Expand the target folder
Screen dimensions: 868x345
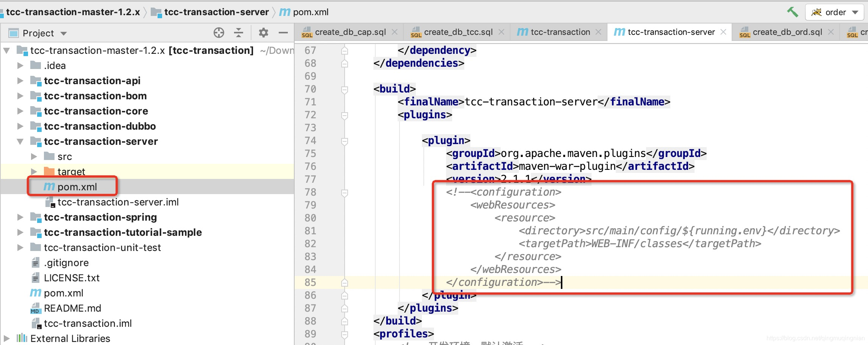click(34, 172)
